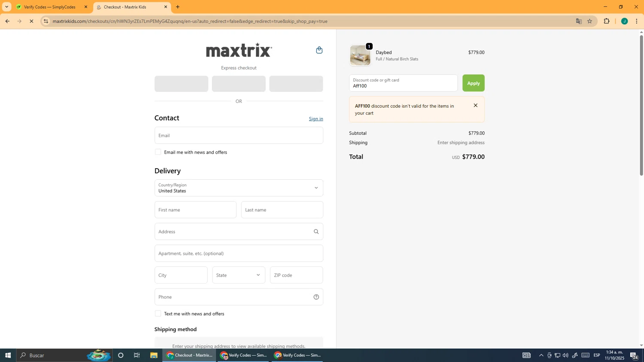This screenshot has width=644, height=362.
Task: Focus the ZIP code field
Action: [x=296, y=275]
